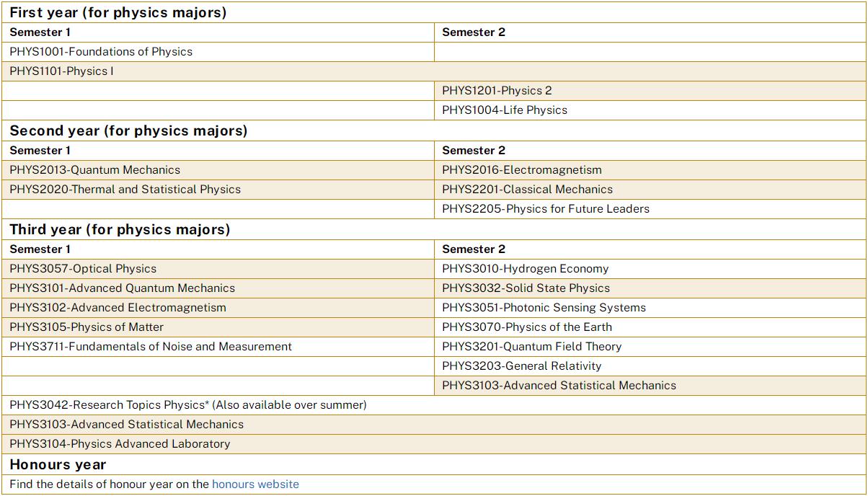This screenshot has height=496, width=868.
Task: Select PHYS3201-Quantum Field Theory
Action: point(531,347)
